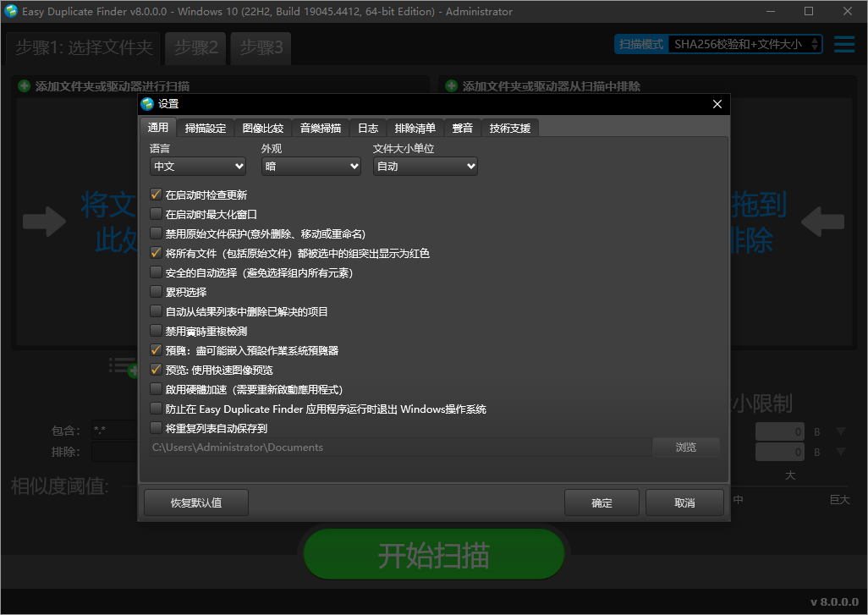Switch to the 排除清单 tab
The height and width of the screenshot is (615, 868).
pos(415,128)
